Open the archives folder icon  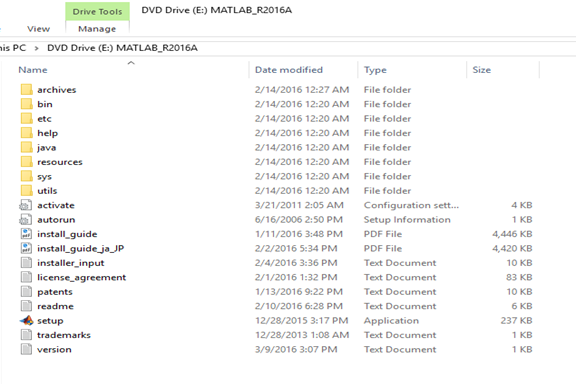[x=26, y=90]
